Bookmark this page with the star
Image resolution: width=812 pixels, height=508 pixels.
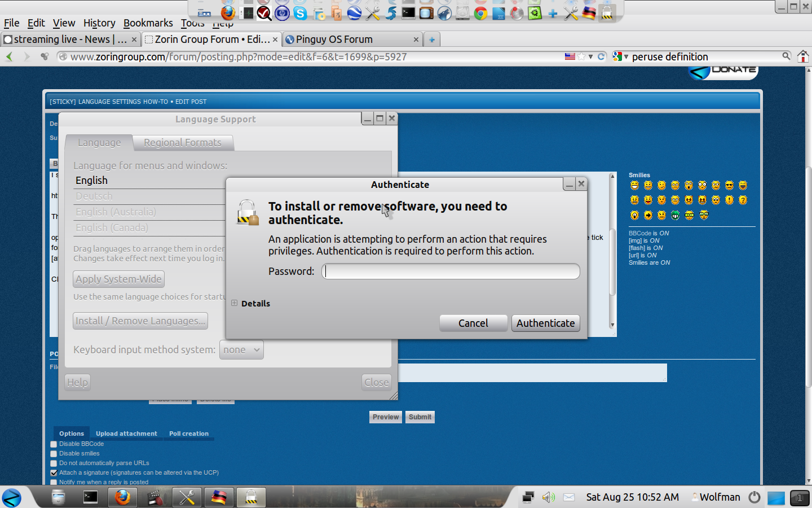tap(581, 56)
